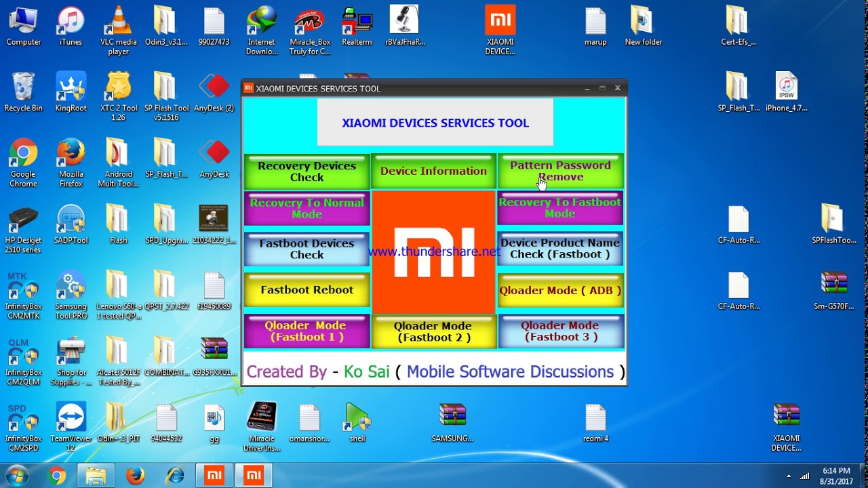
Task: Select the KingRoot shortcut
Action: [71, 93]
